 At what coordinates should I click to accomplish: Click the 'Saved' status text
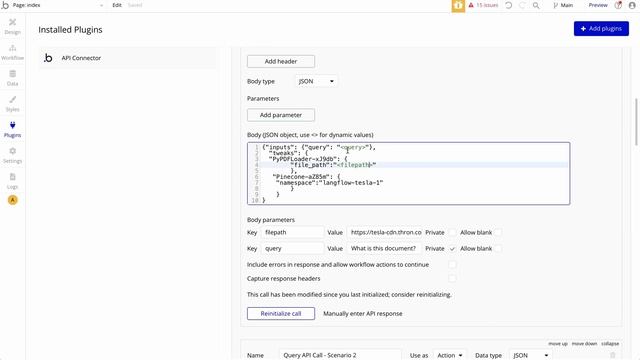[135, 5]
